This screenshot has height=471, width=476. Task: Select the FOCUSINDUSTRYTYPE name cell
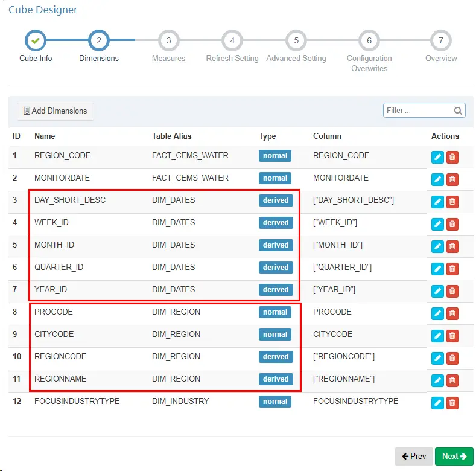point(77,401)
